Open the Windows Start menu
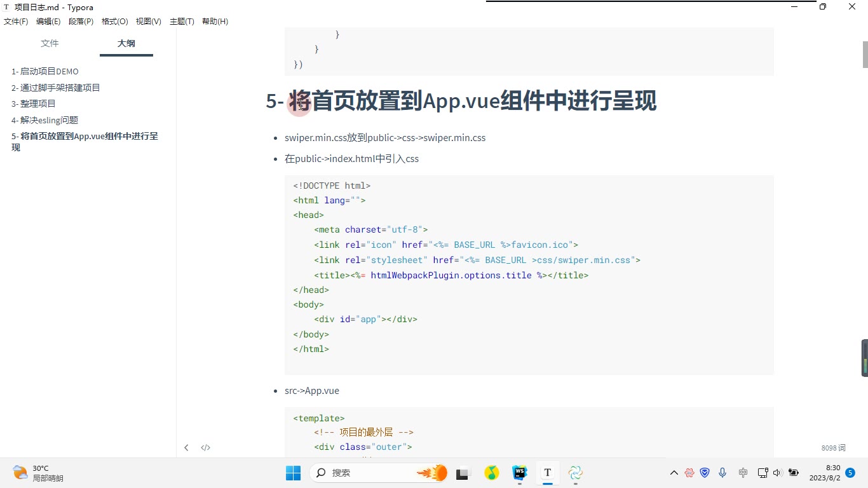This screenshot has width=868, height=488. coord(293,473)
